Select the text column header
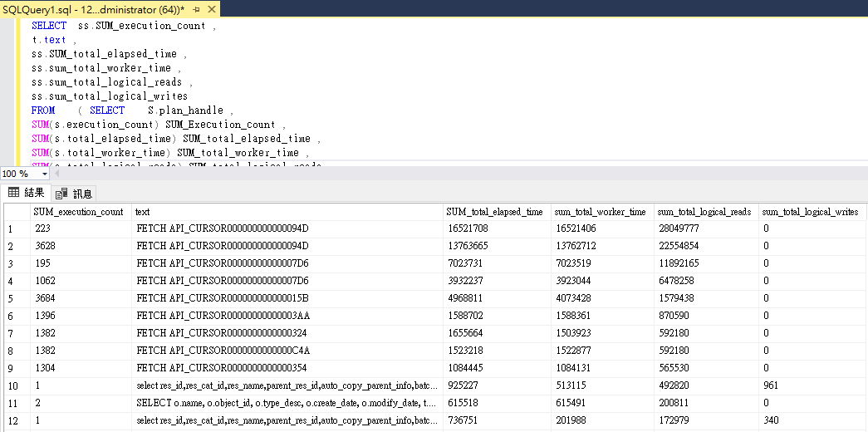Image resolution: width=868 pixels, height=432 pixels. coord(142,212)
